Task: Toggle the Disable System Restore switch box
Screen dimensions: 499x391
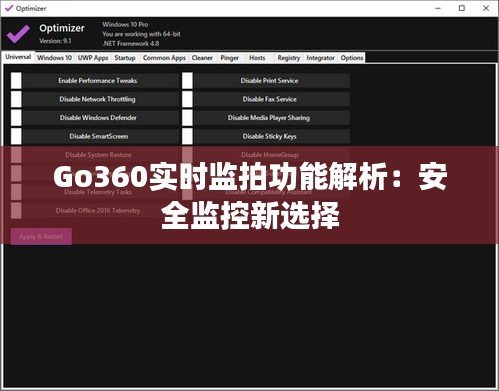Action: click(16, 155)
